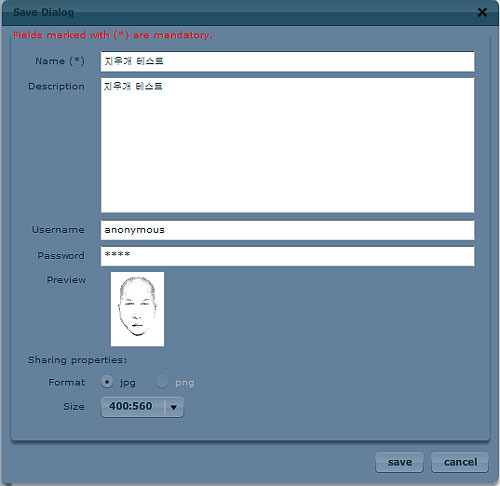This screenshot has width=500, height=486.
Task: Click the cancel button
Action: pyautogui.click(x=460, y=462)
